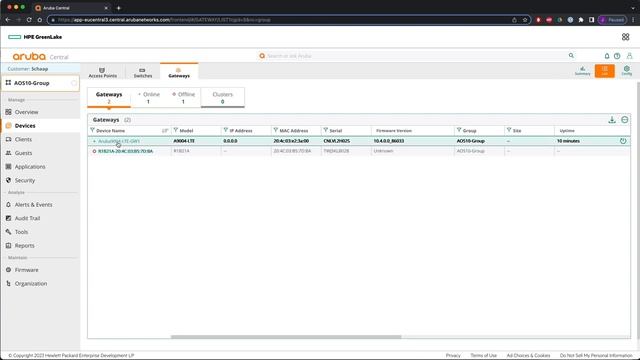Open Guests in sidebar

tap(23, 153)
